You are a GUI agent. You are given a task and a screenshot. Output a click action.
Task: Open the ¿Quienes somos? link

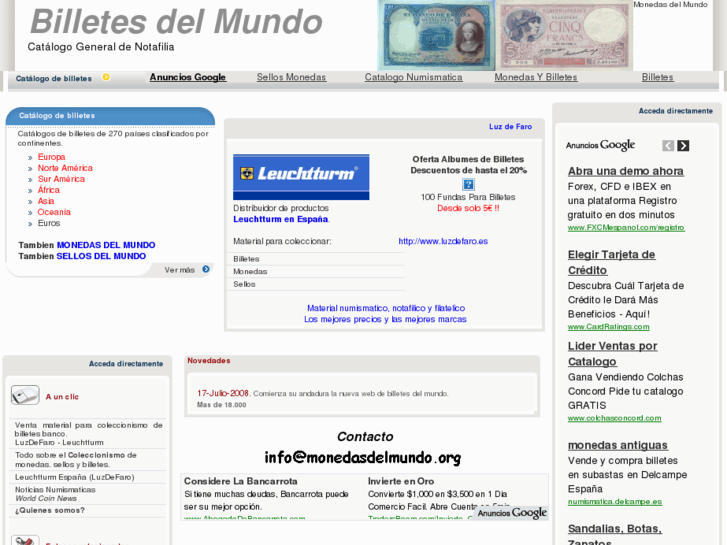pos(50,510)
